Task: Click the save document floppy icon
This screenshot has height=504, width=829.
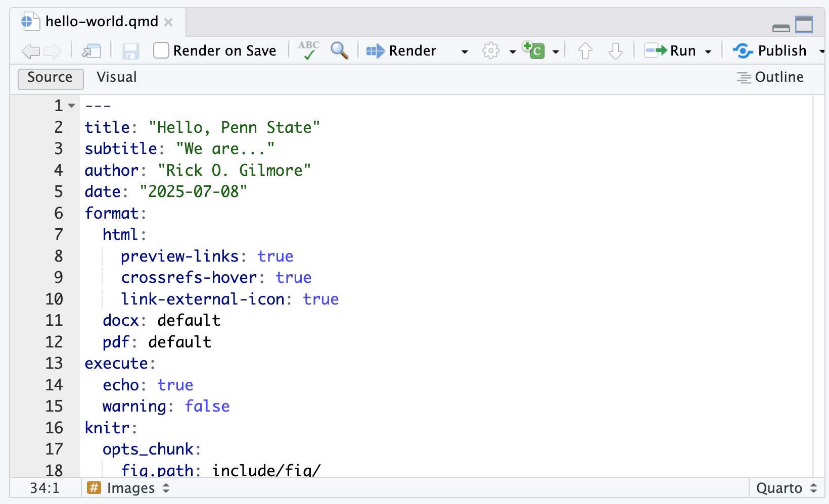Action: (131, 51)
